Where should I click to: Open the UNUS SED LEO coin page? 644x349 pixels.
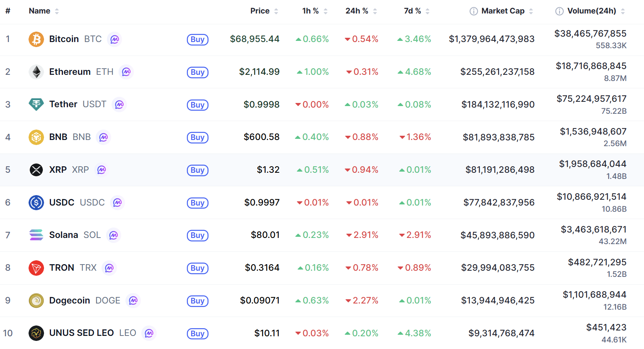pyautogui.click(x=81, y=333)
